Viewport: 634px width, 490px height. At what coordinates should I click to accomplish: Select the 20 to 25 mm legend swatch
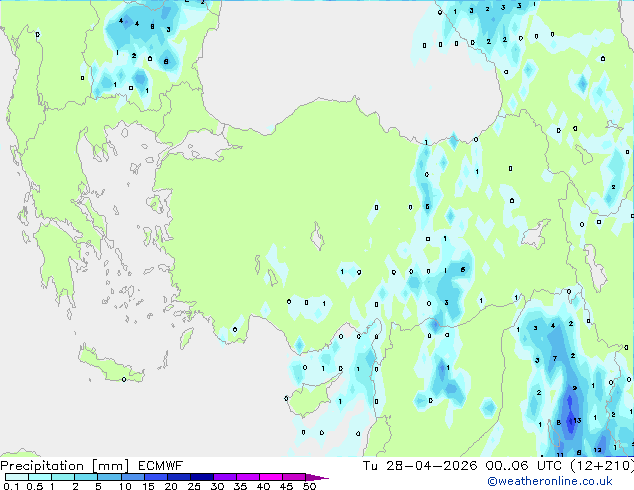(179, 477)
